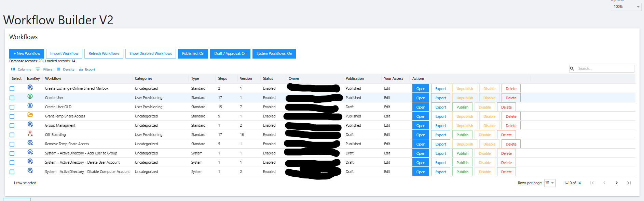
Task: Open the Create User workflow
Action: (x=421, y=98)
